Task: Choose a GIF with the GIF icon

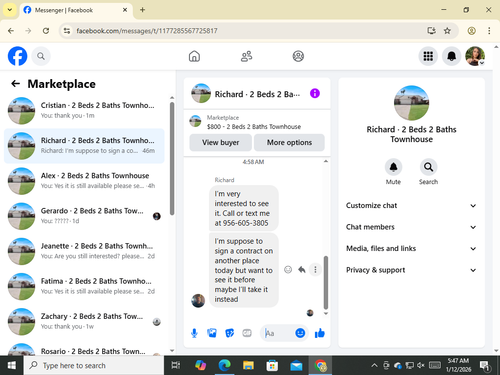Action: point(247,333)
